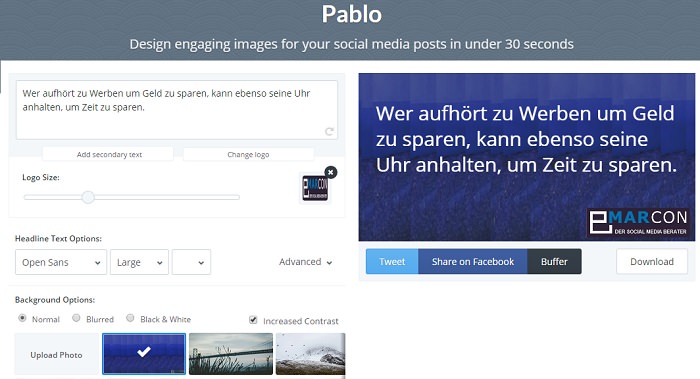700x379 pixels.
Task: Open the Large text size dropdown
Action: click(x=139, y=262)
